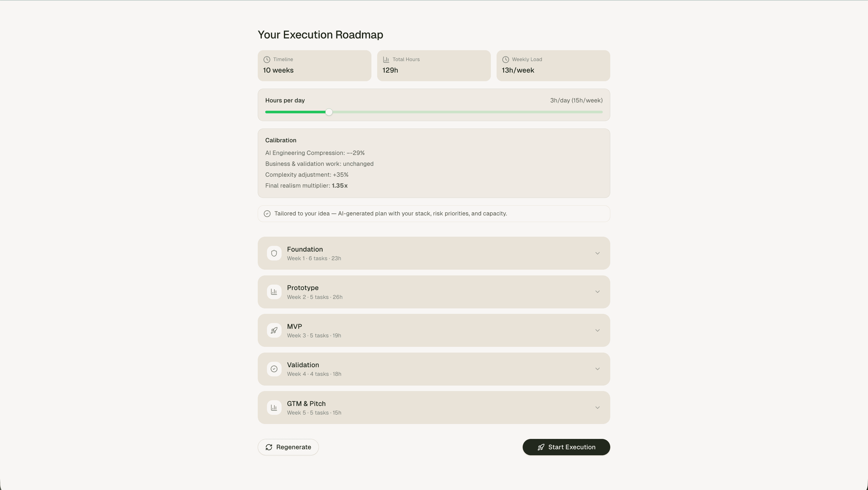Select the Calibration panel
Screen dimensions: 868x490
(434, 164)
